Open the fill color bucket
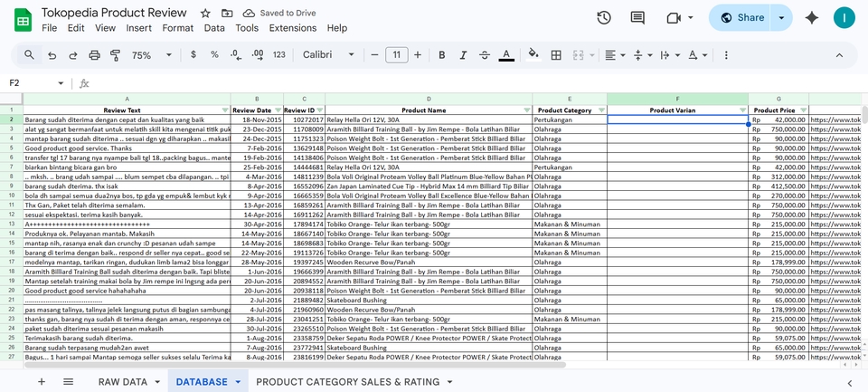868x392 pixels. [x=533, y=54]
